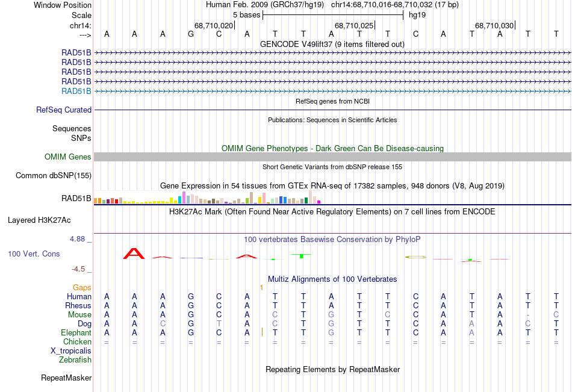Click position marker 68,710,020
The image size is (572, 392).
(213, 25)
